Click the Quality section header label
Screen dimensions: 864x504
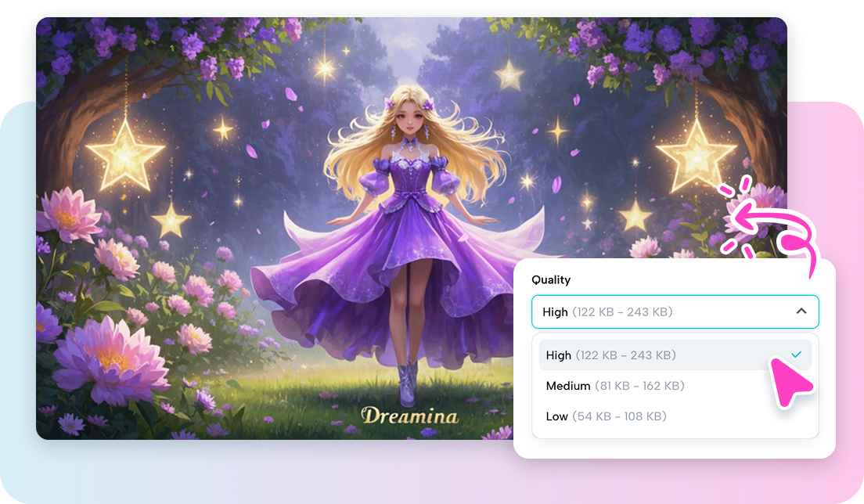tap(550, 279)
